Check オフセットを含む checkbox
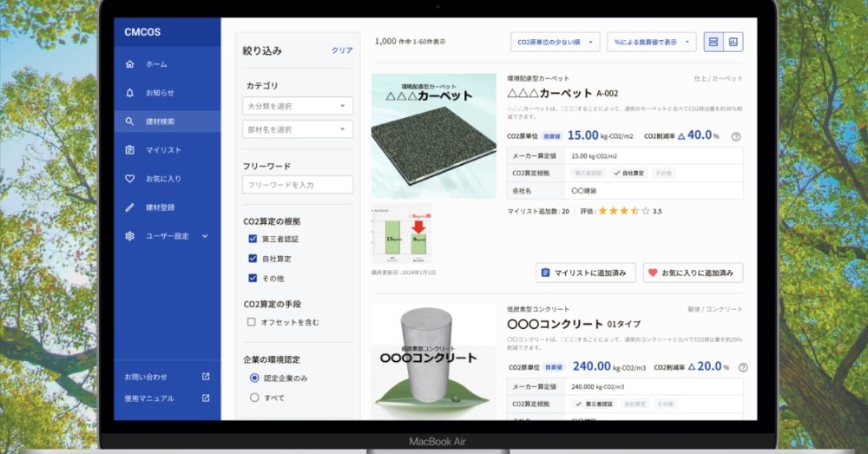The height and width of the screenshot is (454, 868). (252, 322)
